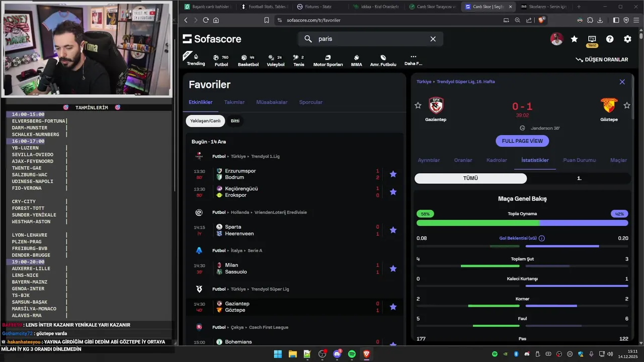The width and height of the screenshot is (644, 362).
Task: Open the Tenis sport category
Action: (299, 61)
